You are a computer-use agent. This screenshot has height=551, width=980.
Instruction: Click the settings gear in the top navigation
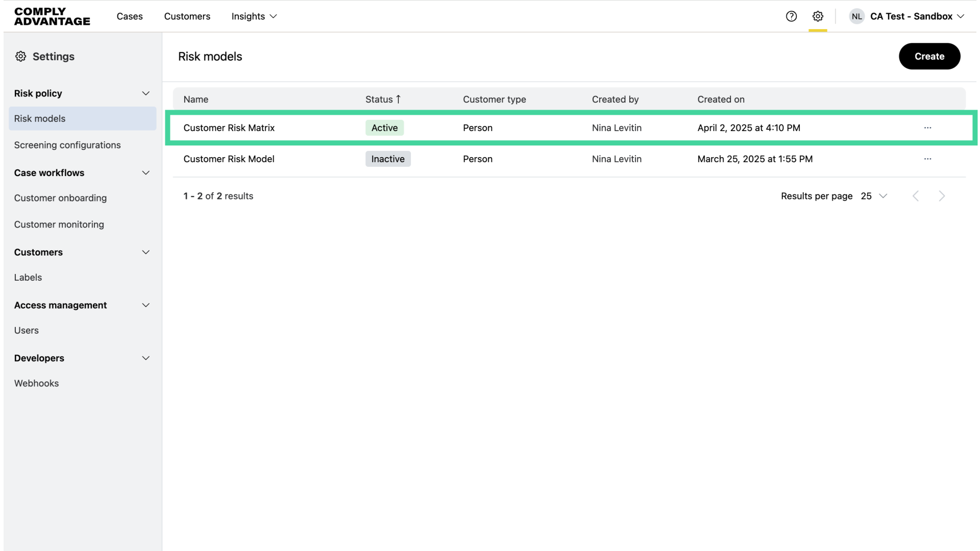coord(818,16)
